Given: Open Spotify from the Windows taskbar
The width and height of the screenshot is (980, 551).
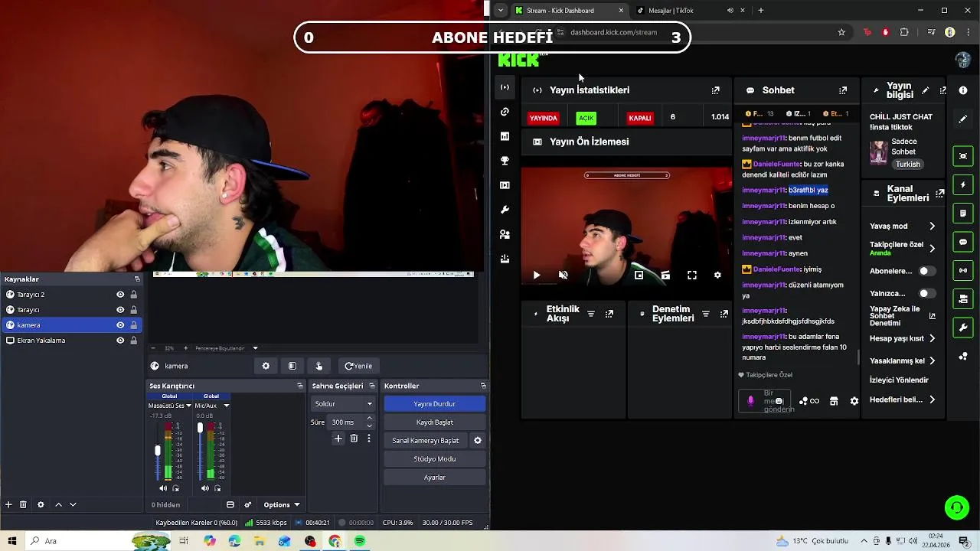Looking at the screenshot, I should [360, 541].
